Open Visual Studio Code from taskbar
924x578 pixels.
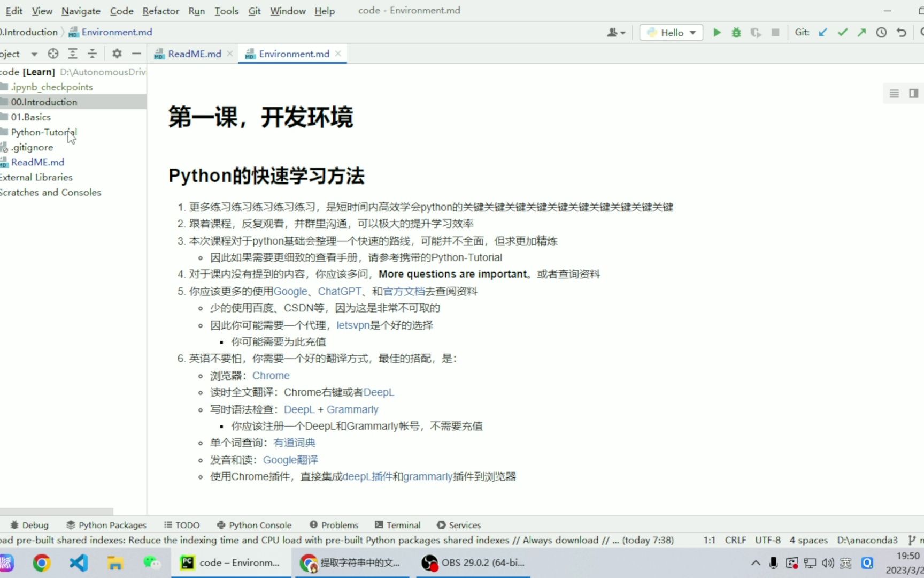pos(79,562)
